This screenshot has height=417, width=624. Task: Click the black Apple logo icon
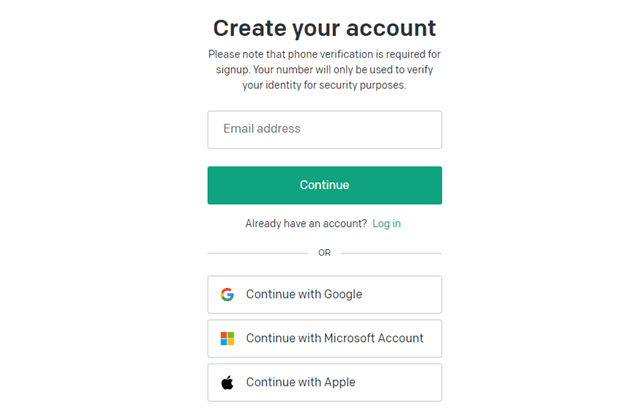click(227, 383)
